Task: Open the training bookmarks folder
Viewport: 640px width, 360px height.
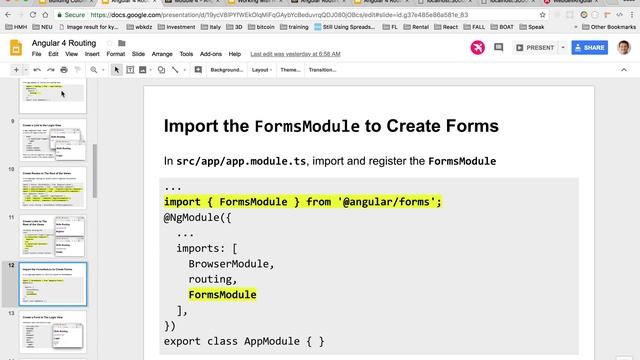Action: click(x=294, y=27)
